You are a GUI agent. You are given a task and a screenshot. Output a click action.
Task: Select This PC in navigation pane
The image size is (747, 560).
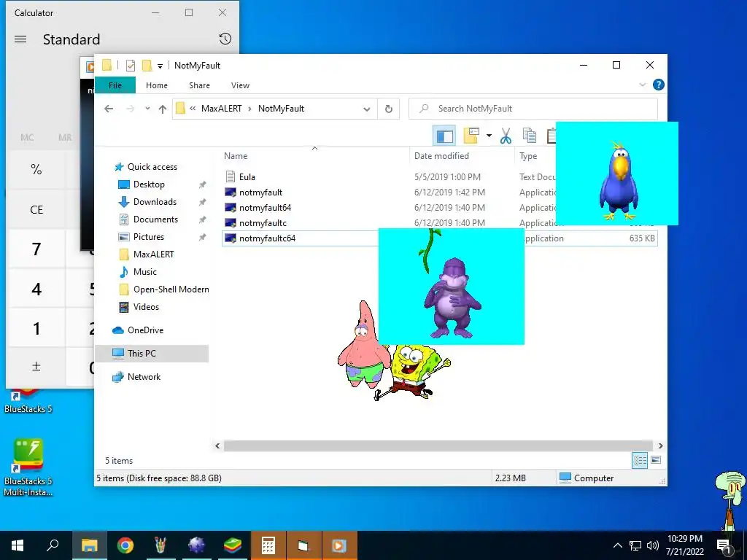(x=142, y=354)
